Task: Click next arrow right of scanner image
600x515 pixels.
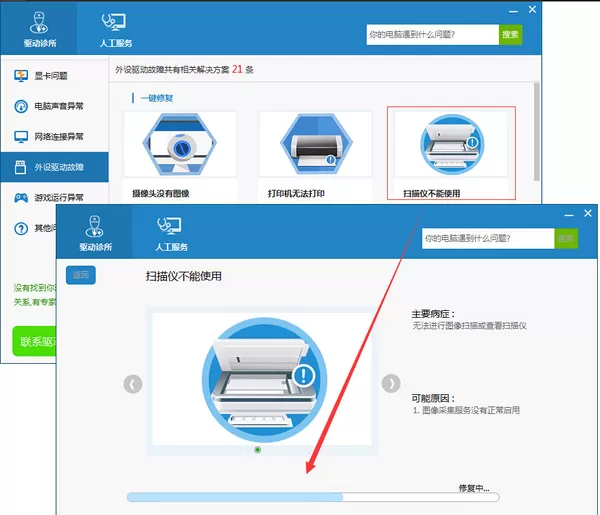Action: 391,383
